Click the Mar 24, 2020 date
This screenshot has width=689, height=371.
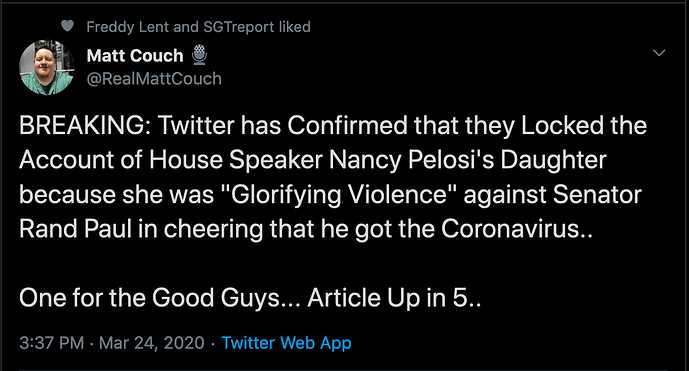point(152,343)
